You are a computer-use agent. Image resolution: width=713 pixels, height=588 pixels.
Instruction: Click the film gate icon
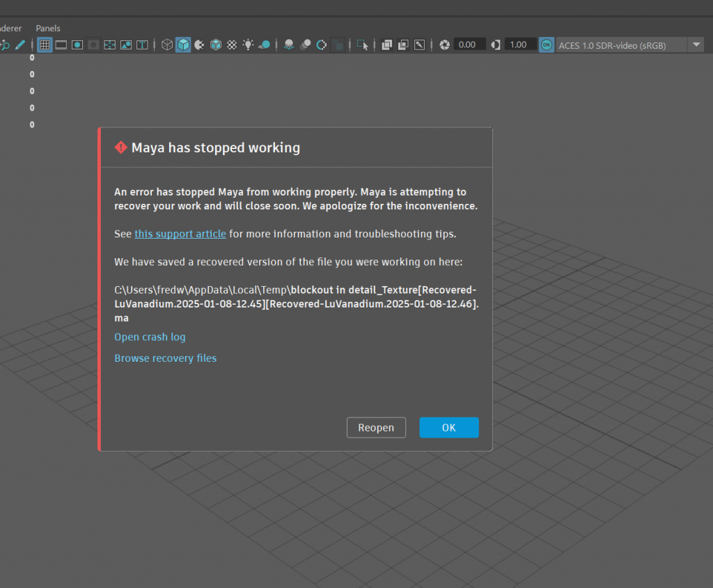pos(61,45)
